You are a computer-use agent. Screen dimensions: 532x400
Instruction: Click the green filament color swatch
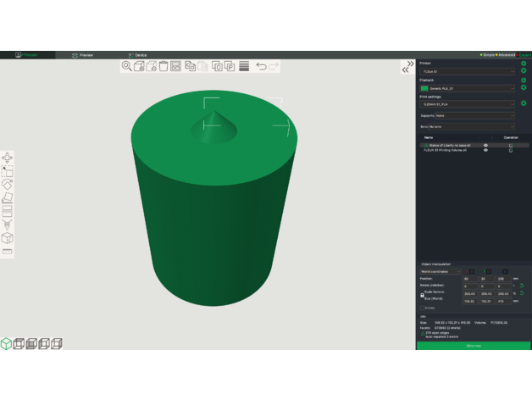[424, 87]
